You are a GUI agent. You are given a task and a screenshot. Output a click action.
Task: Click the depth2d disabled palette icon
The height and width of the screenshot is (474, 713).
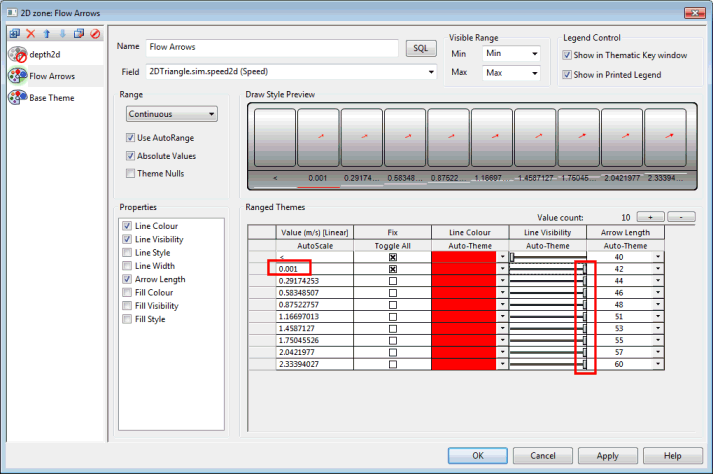[18, 55]
